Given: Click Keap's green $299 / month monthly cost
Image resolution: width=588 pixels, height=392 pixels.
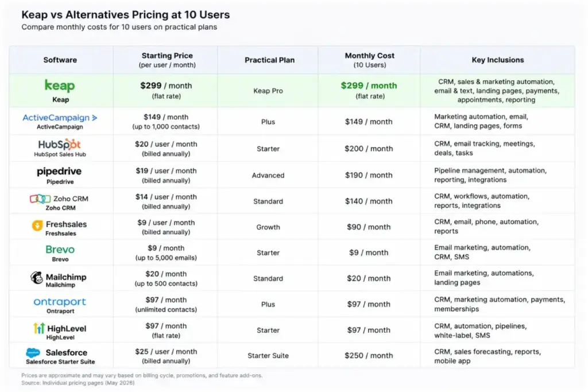Looking at the screenshot, I should pyautogui.click(x=369, y=86).
